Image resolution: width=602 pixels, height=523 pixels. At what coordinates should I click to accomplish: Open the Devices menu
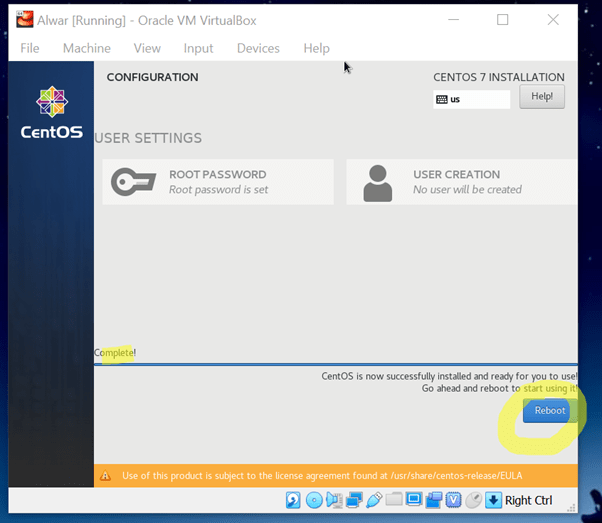coord(258,48)
